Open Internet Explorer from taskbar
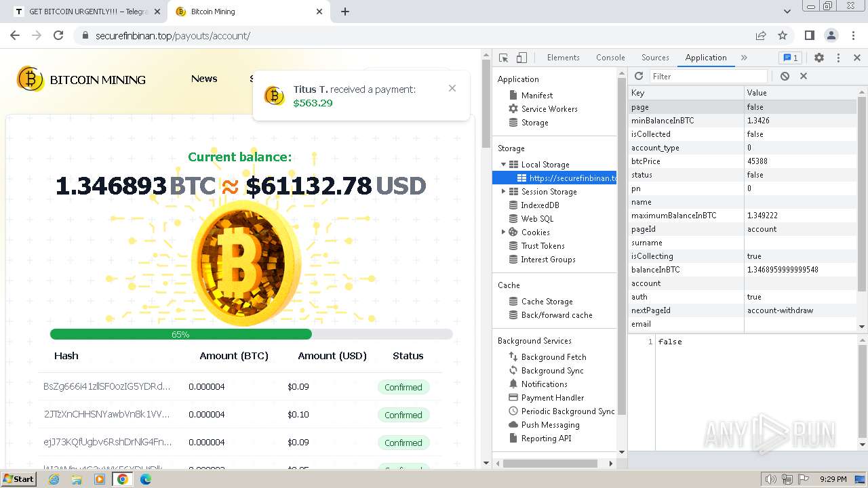 [x=54, y=479]
